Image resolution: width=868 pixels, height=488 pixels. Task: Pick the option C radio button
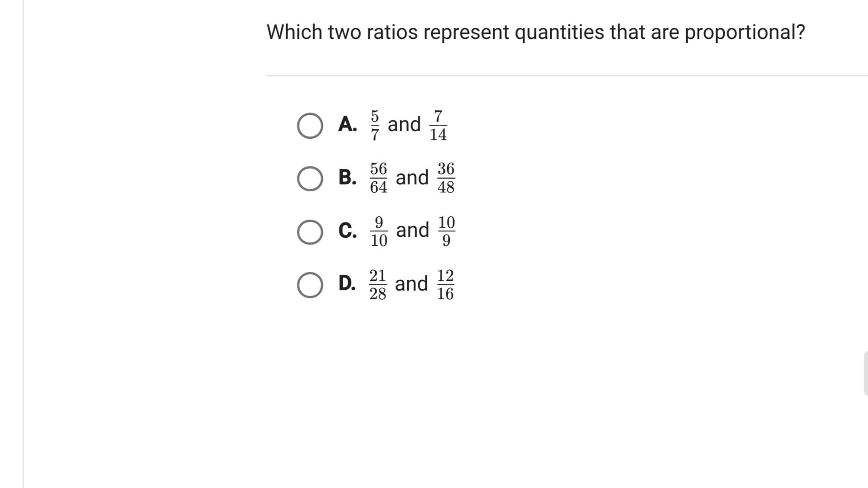[310, 232]
